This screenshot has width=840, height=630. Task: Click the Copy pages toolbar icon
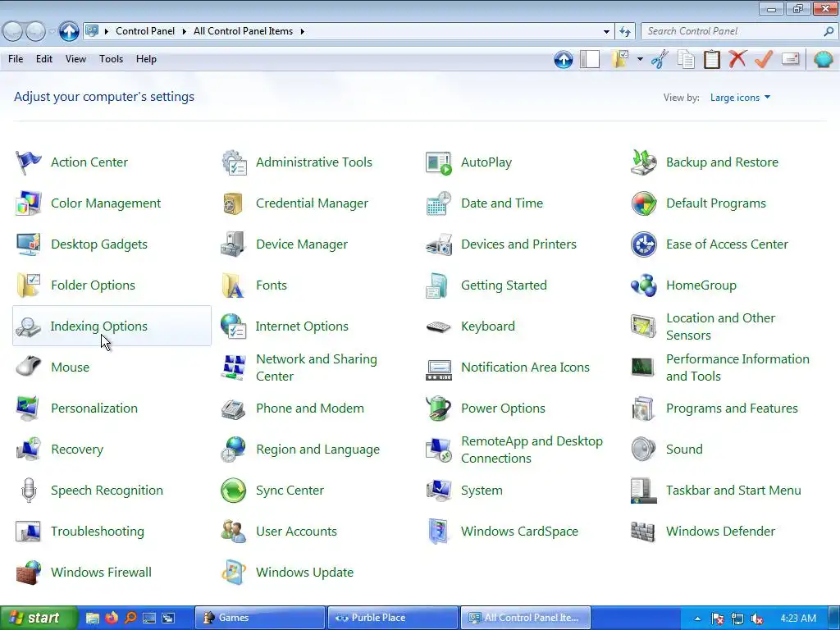[686, 59]
